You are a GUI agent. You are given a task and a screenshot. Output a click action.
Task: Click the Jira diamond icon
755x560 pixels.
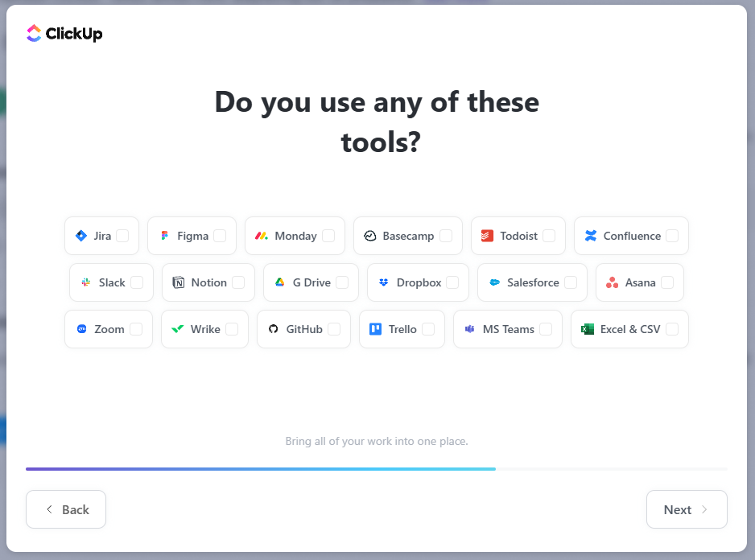[x=80, y=236]
